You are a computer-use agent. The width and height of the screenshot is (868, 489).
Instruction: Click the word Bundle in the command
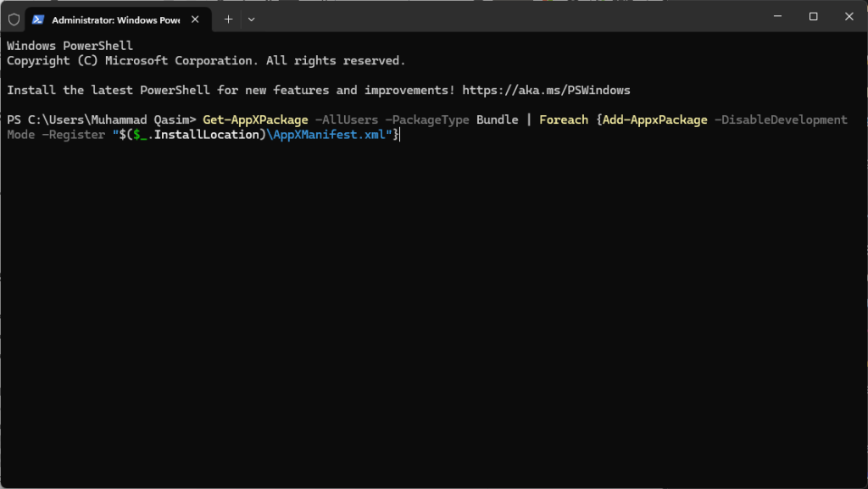[x=497, y=119]
